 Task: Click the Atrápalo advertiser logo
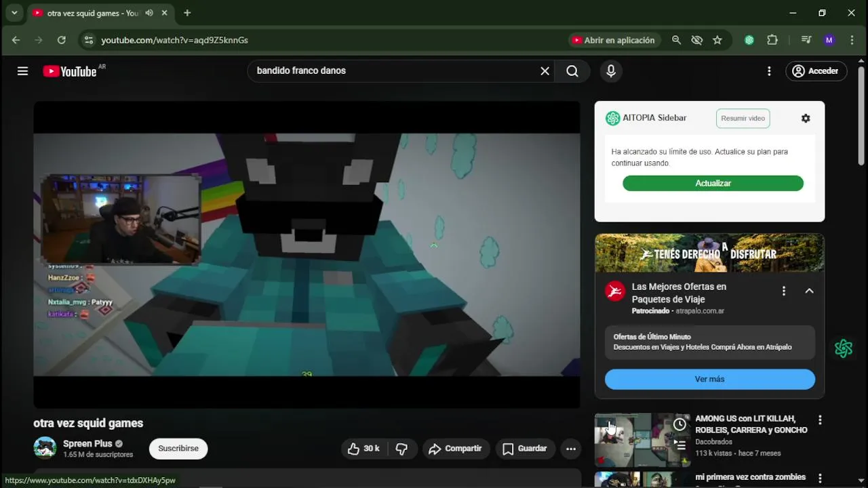615,291
